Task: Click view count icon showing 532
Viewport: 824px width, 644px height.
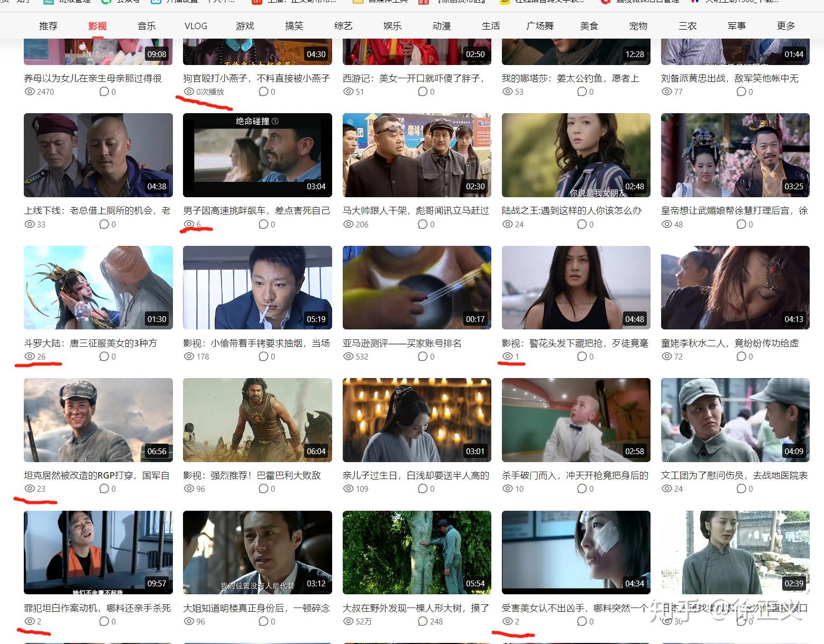Action: [x=349, y=356]
